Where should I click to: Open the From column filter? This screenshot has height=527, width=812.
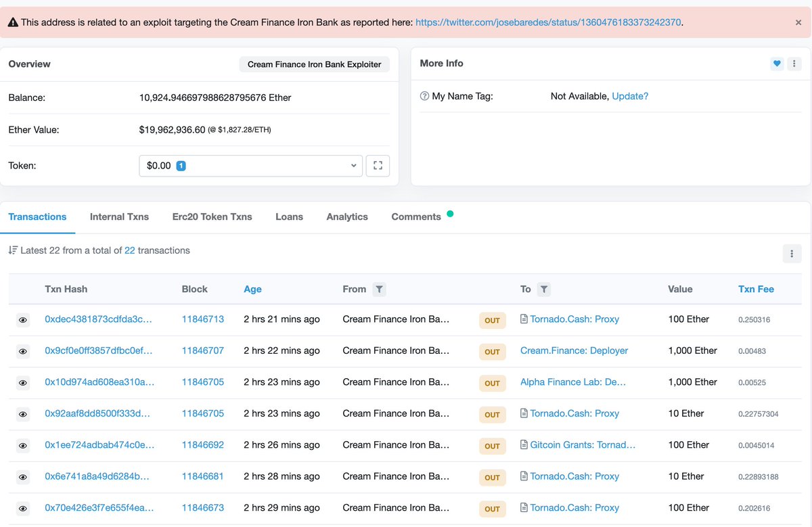coord(380,289)
